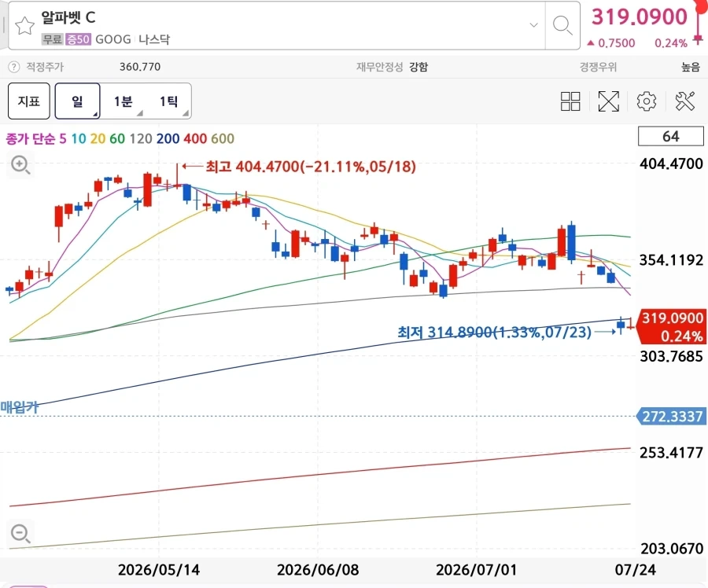The width and height of the screenshot is (708, 588).
Task: Open chart settings gear
Action: 646,101
